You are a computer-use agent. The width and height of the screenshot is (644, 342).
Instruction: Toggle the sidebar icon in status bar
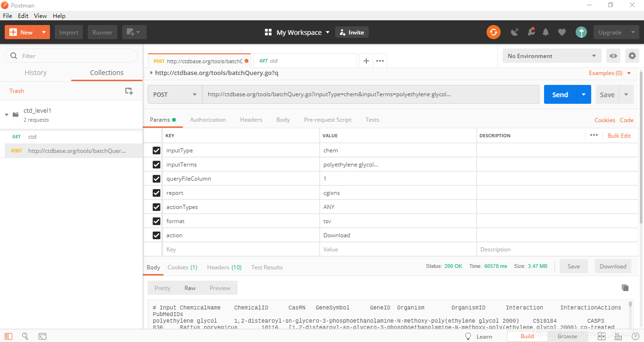coord(8,336)
